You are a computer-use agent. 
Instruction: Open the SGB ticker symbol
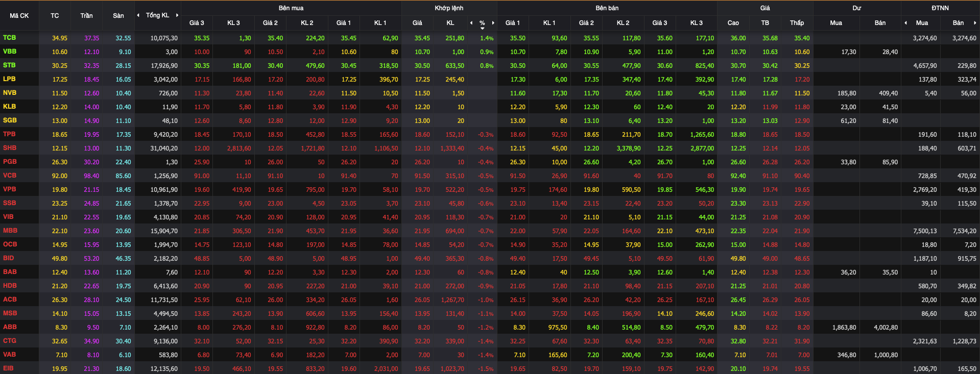[10, 120]
